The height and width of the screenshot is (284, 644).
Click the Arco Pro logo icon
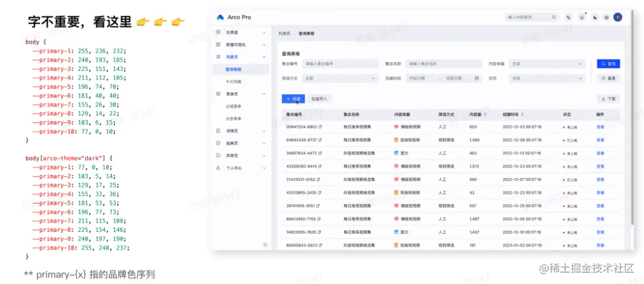coord(220,17)
